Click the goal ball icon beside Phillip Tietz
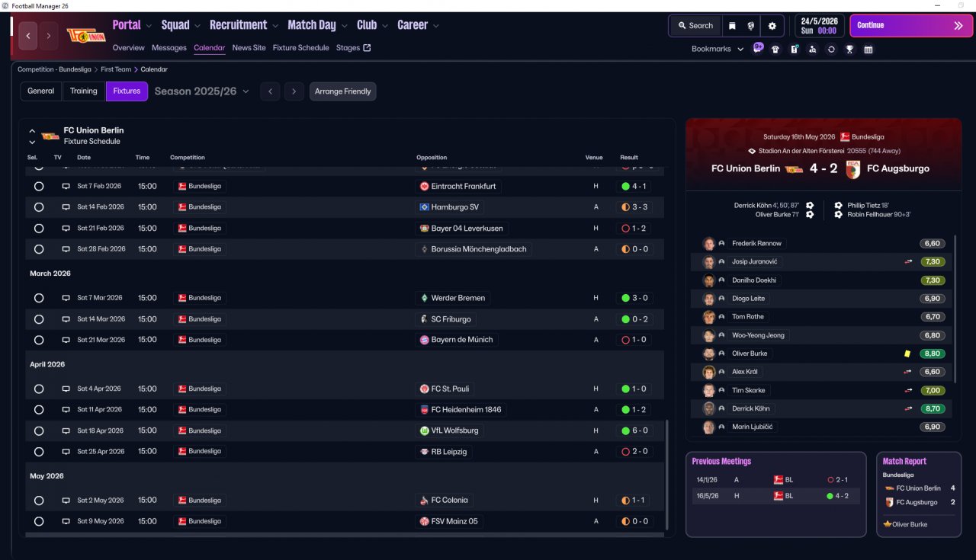This screenshot has height=560, width=976. click(839, 205)
